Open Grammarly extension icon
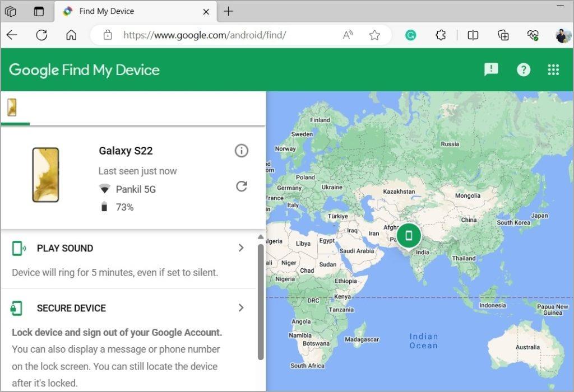The image size is (574, 392). click(410, 35)
